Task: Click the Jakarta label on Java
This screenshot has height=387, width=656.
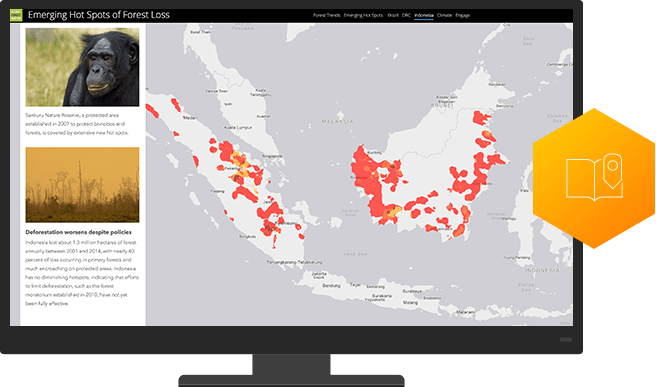Action: (319, 275)
